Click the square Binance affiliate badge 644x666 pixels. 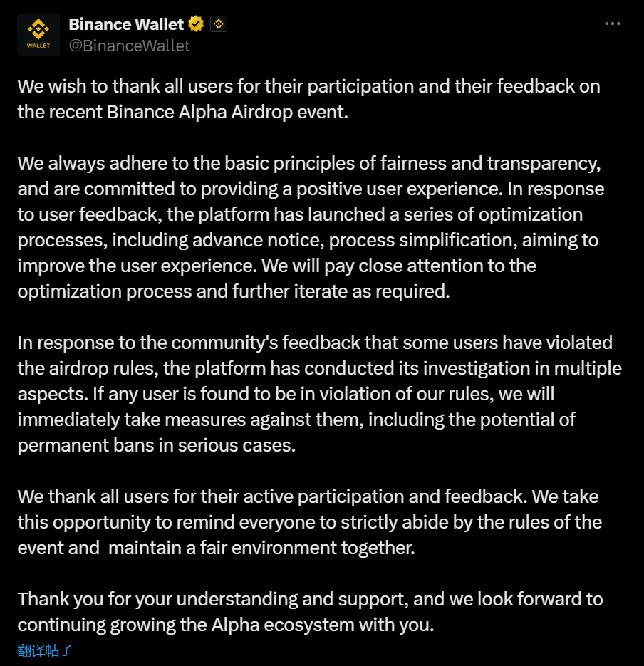click(x=219, y=24)
